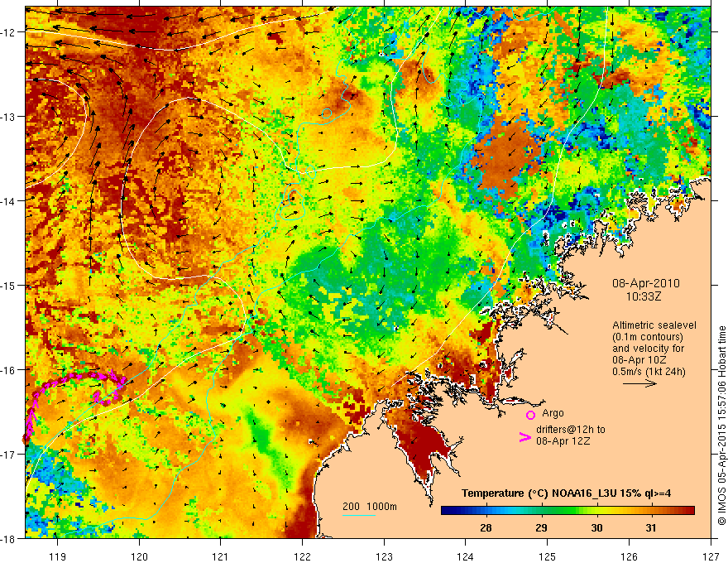Click the latitude axis label -16
Image resolution: width=728 pixels, height=563 pixels.
point(9,370)
